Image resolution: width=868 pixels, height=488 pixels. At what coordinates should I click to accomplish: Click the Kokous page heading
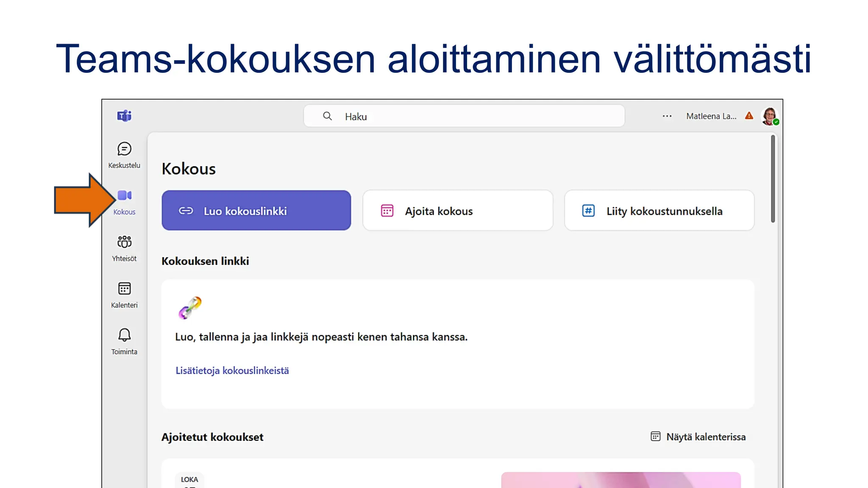point(189,169)
